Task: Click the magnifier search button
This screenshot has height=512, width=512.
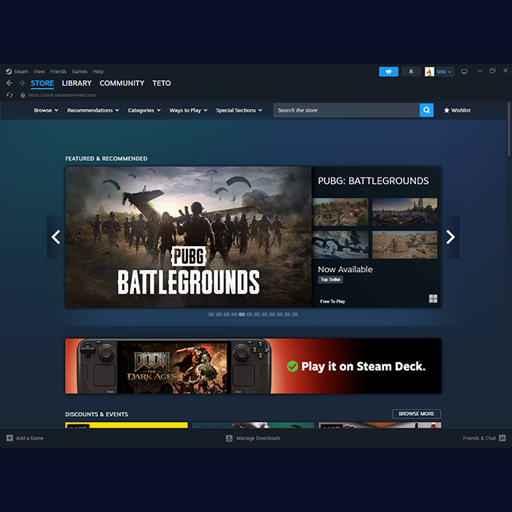Action: [x=427, y=110]
